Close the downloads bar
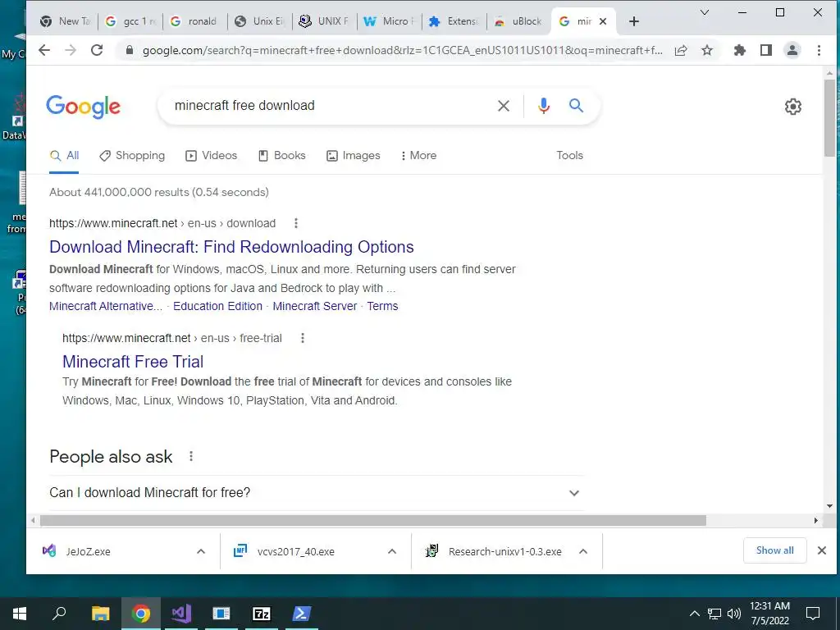 click(822, 550)
